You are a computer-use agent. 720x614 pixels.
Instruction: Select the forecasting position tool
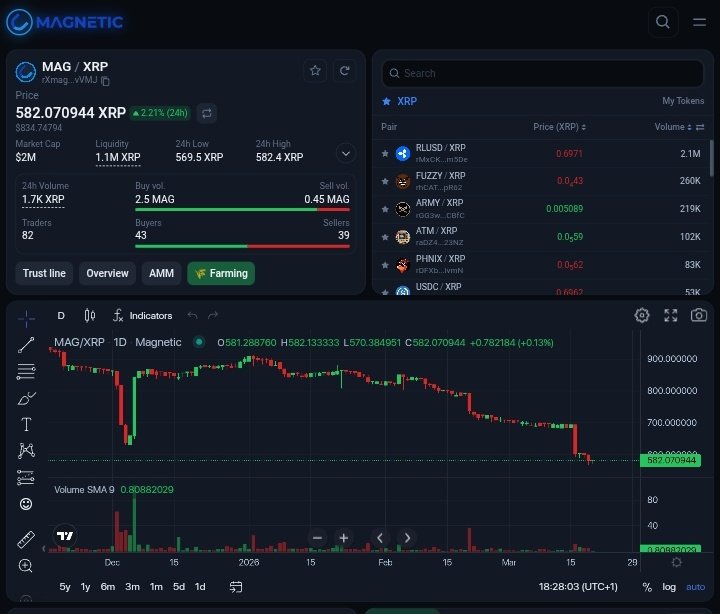(26, 478)
